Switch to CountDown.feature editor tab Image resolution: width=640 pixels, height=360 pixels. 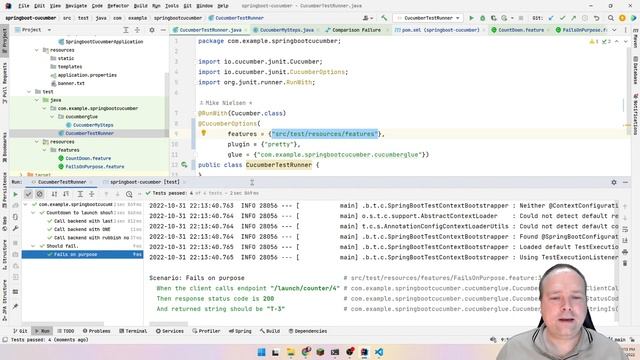click(x=520, y=30)
